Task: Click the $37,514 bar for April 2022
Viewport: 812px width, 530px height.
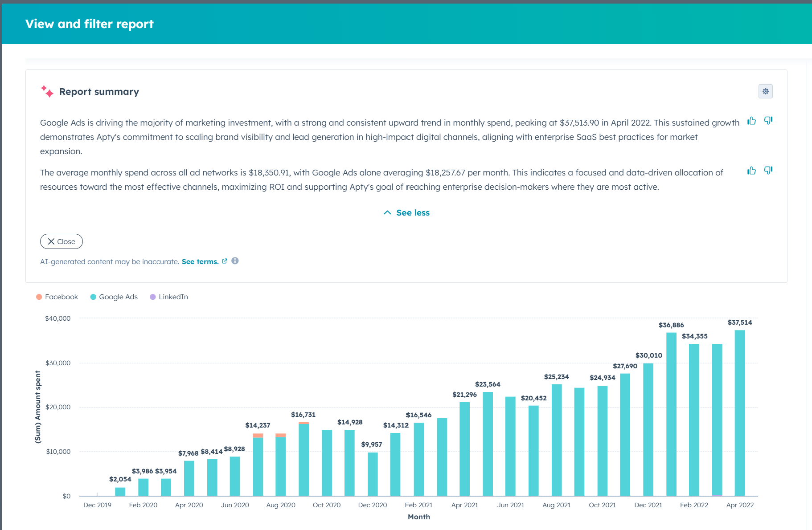Action: click(740, 413)
